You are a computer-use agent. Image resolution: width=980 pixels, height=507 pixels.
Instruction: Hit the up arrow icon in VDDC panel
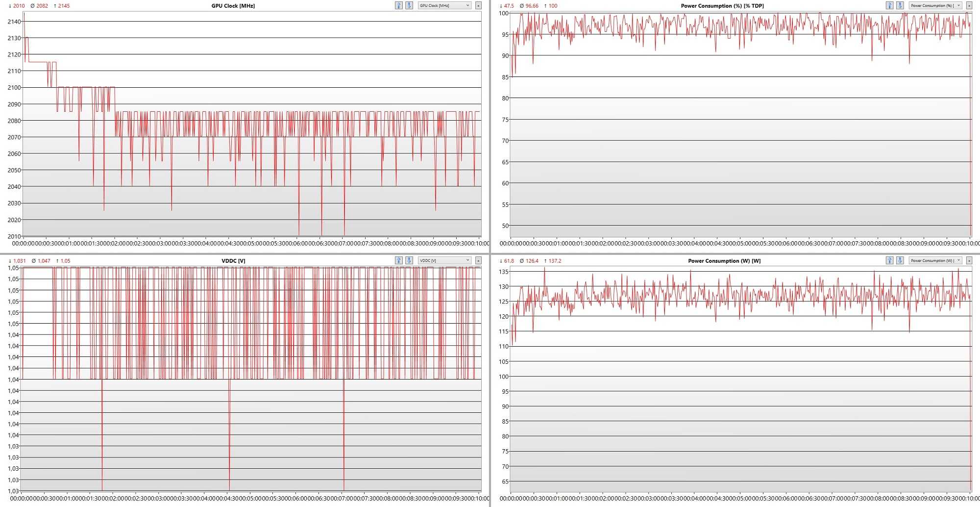(398, 260)
